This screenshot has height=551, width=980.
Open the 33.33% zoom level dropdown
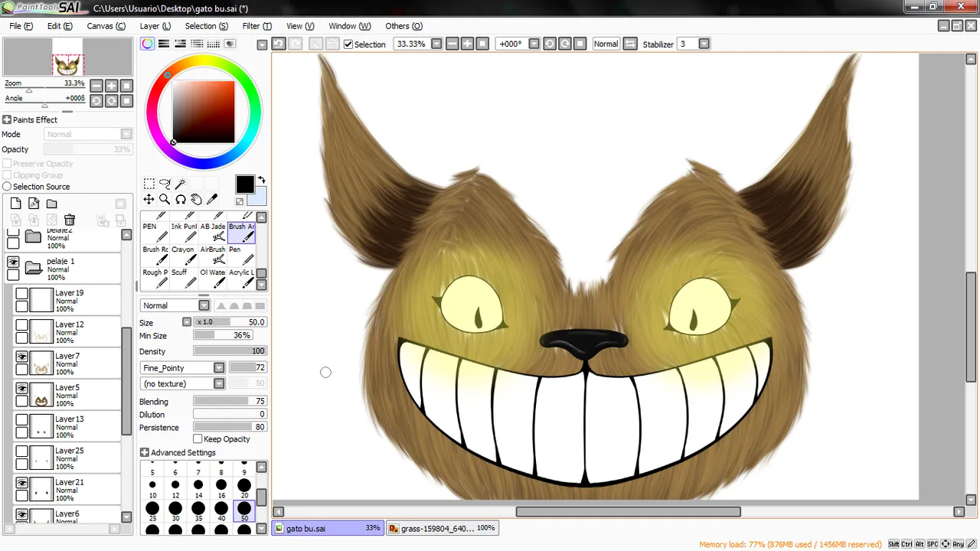(436, 44)
